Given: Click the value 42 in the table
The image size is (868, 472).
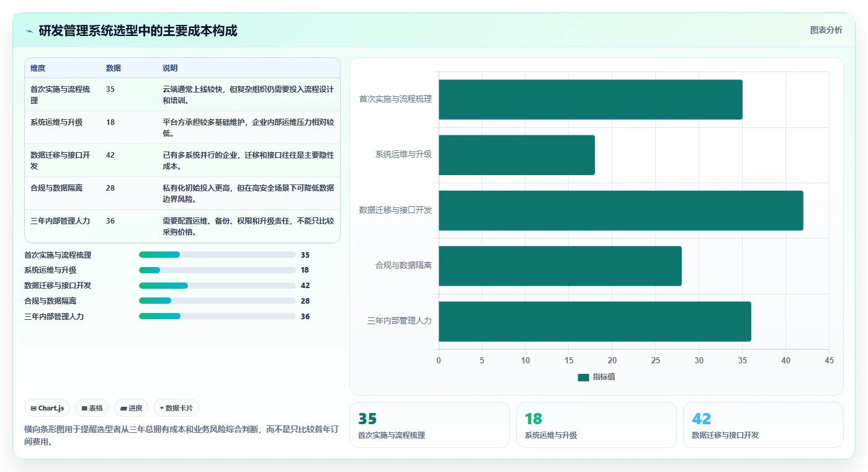Looking at the screenshot, I should coord(110,155).
